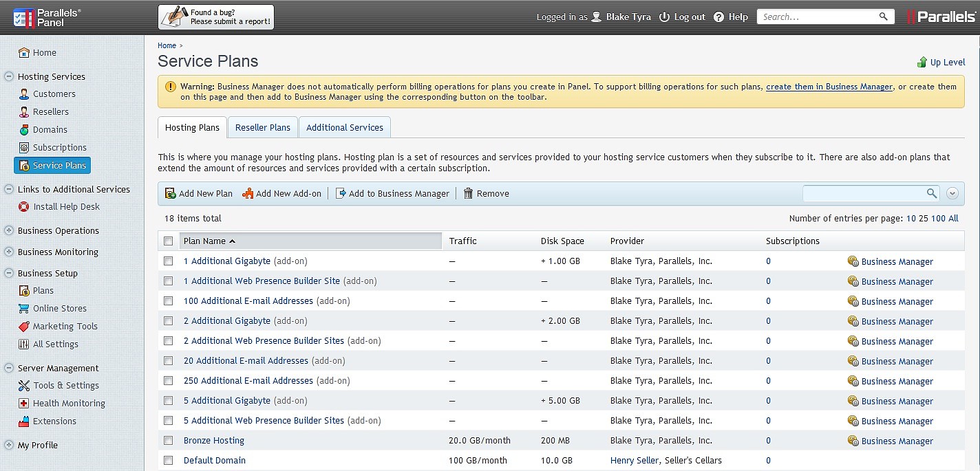The image size is (980, 471).
Task: Click the Add New Add-on toolbar icon
Action: click(248, 193)
